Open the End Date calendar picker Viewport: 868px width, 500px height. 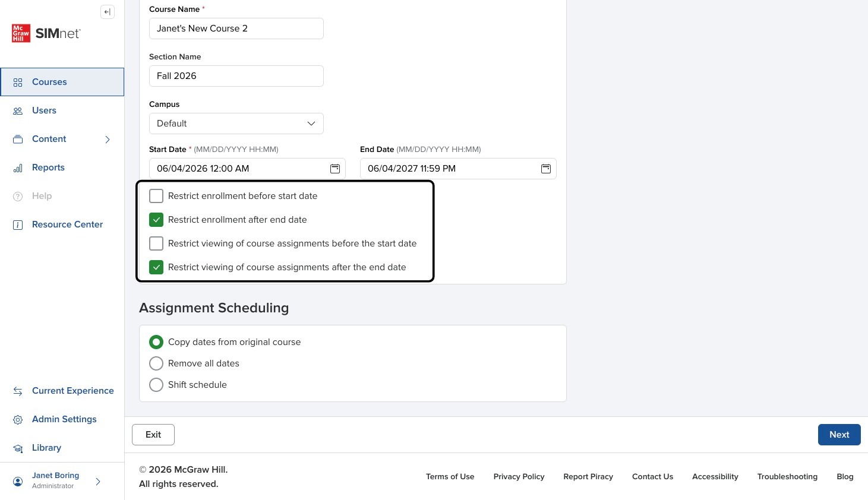pos(546,169)
